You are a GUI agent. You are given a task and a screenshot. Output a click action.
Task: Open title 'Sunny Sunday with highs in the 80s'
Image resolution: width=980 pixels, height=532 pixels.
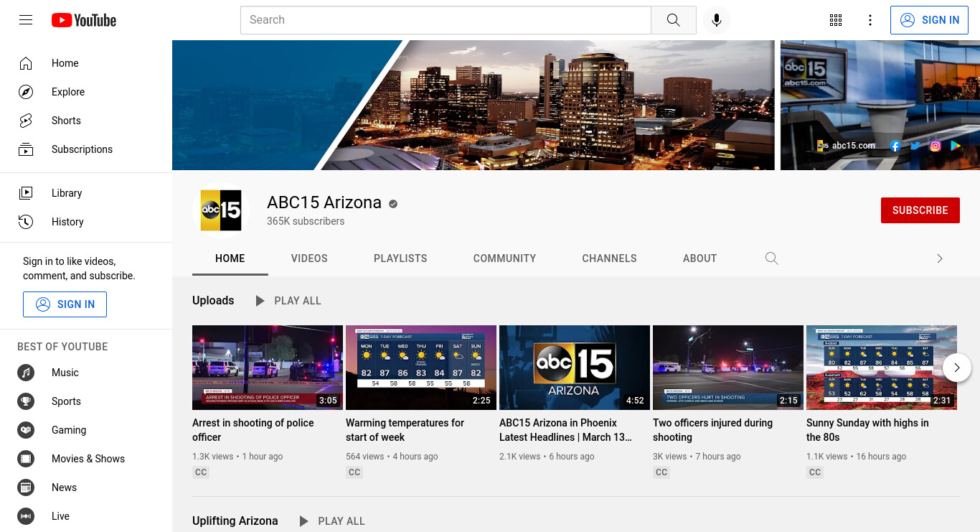coord(867,430)
